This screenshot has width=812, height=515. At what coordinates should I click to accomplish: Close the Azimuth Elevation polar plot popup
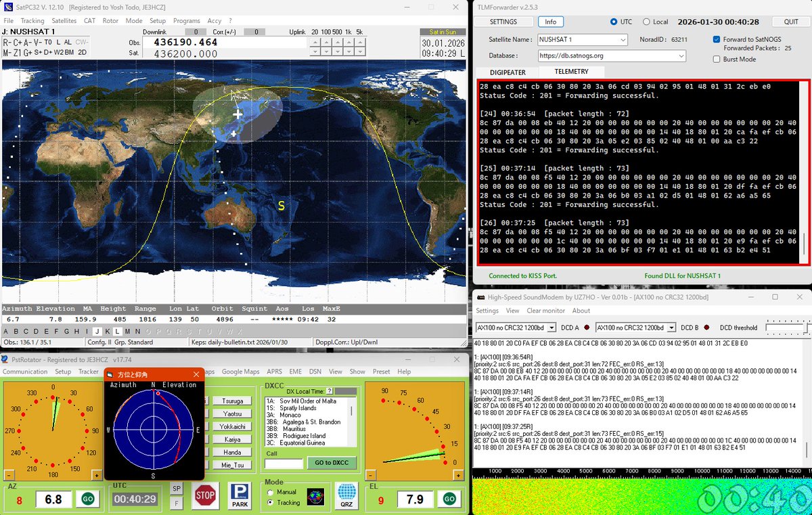point(196,374)
